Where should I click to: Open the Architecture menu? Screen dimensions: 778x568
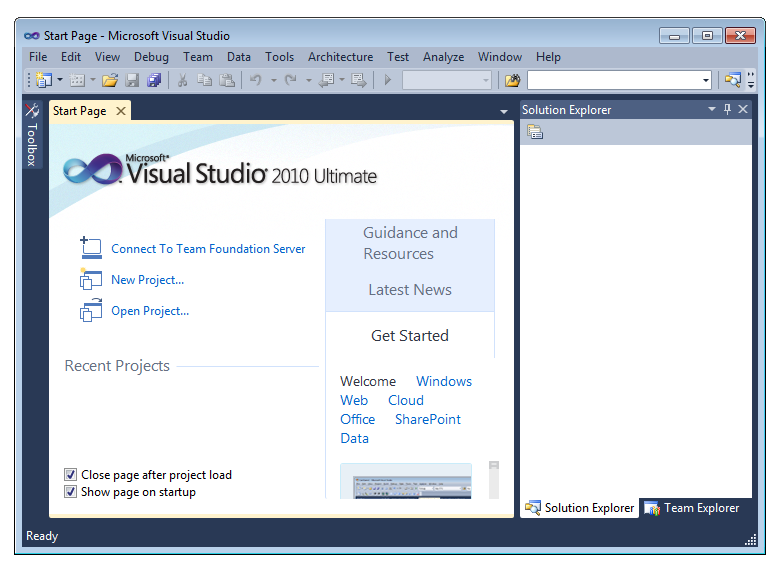coord(340,57)
